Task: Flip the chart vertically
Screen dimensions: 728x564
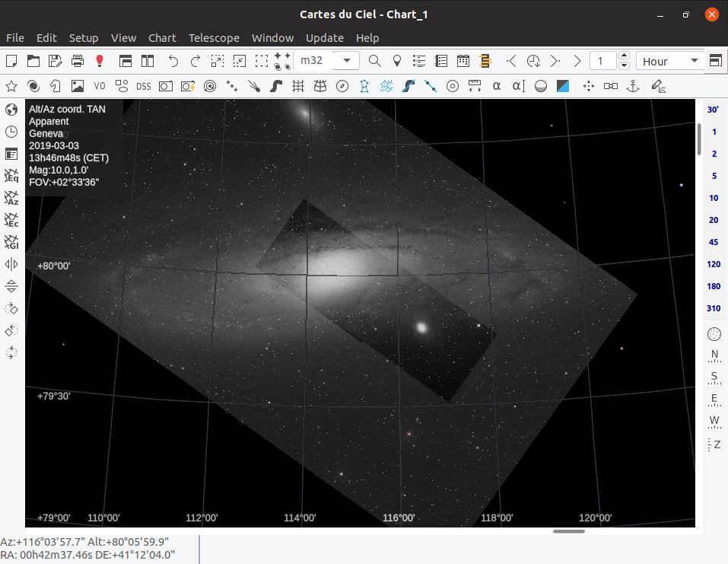Action: [11, 286]
